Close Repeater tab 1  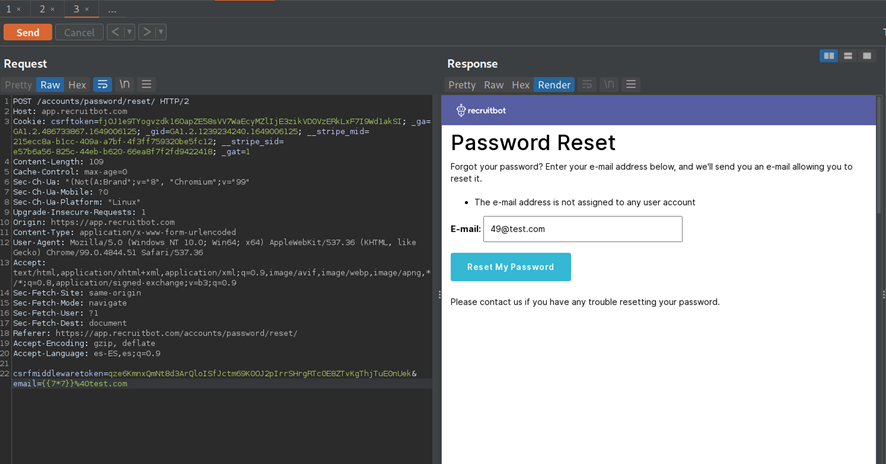point(19,10)
